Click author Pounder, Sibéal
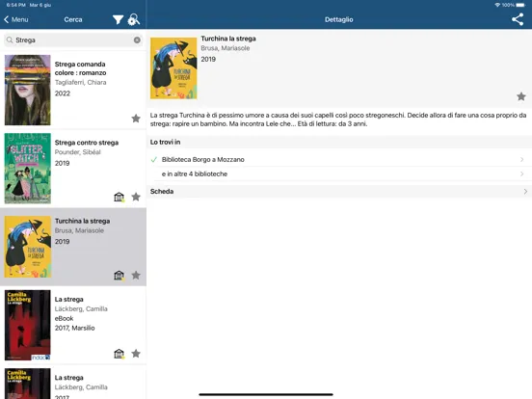The image size is (532, 399). point(78,152)
